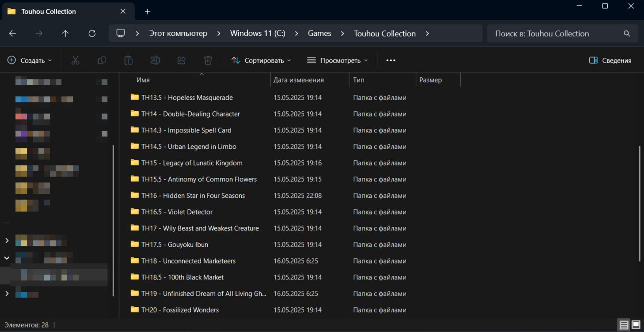Expand chevron after Touhou Collection breadcrumb
644x332 pixels.
[427, 34]
